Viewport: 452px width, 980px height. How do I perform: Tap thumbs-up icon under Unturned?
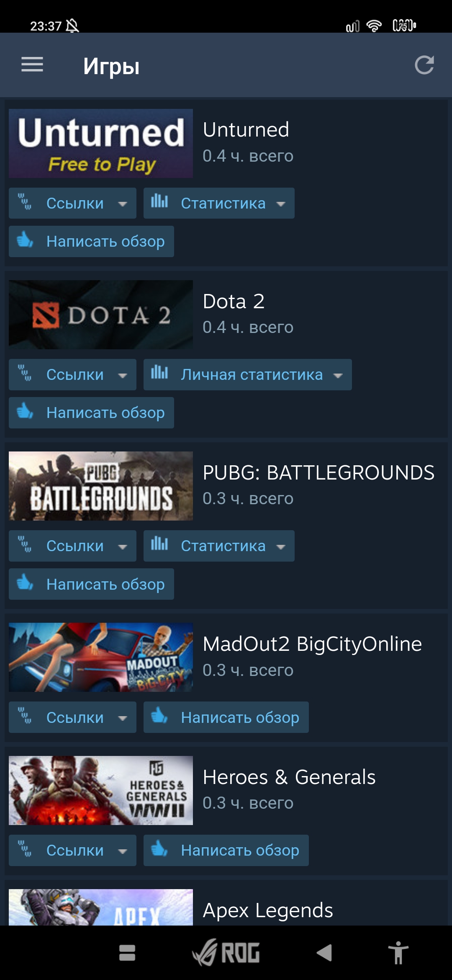tap(25, 240)
